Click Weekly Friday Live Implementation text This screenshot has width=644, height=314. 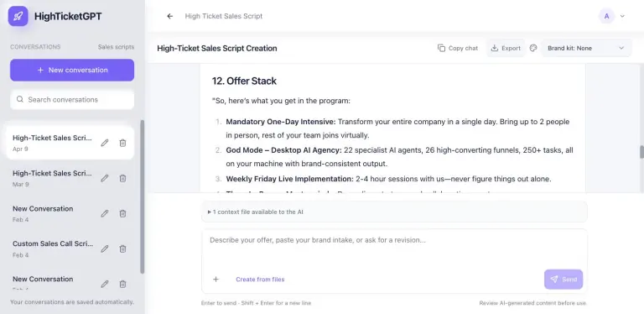(x=289, y=179)
